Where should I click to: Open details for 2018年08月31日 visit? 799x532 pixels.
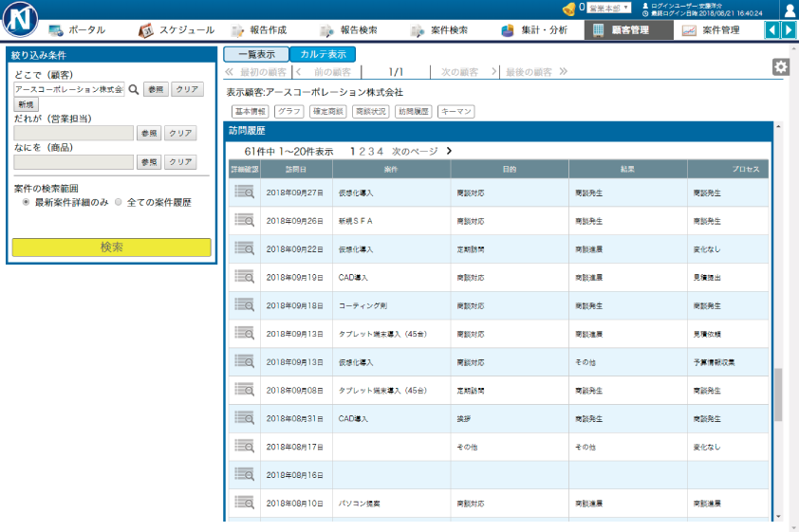point(244,418)
